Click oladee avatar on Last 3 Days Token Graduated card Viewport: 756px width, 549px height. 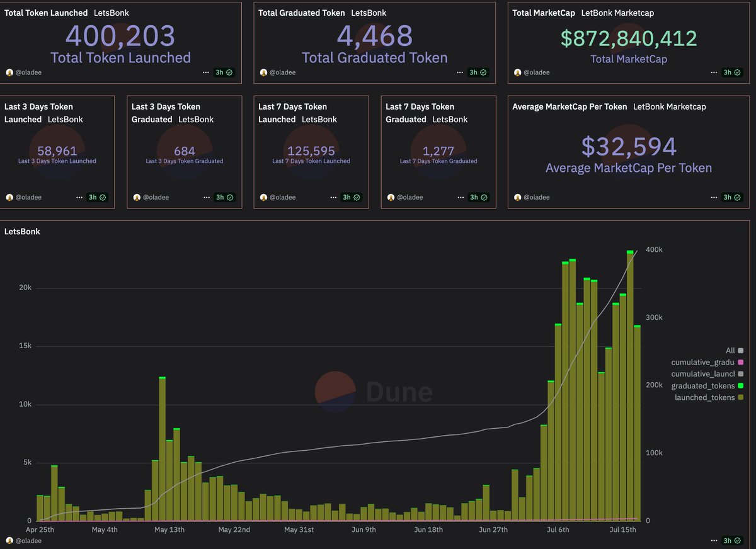pos(137,197)
